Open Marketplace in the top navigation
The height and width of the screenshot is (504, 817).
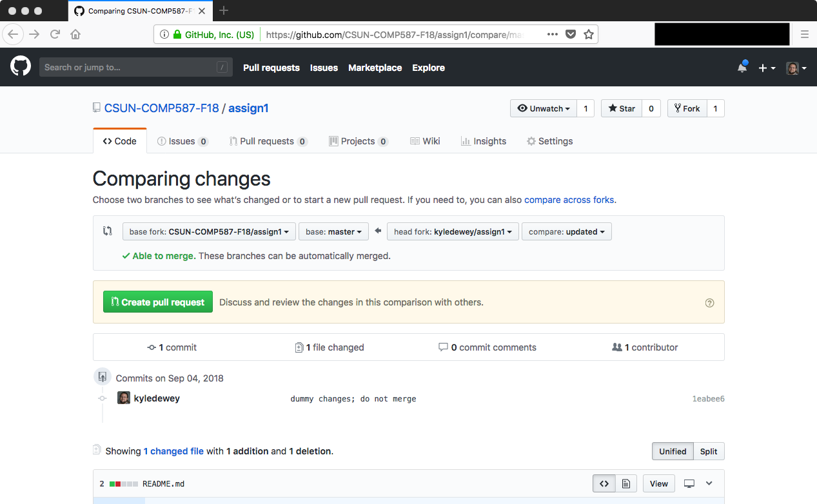click(x=375, y=68)
